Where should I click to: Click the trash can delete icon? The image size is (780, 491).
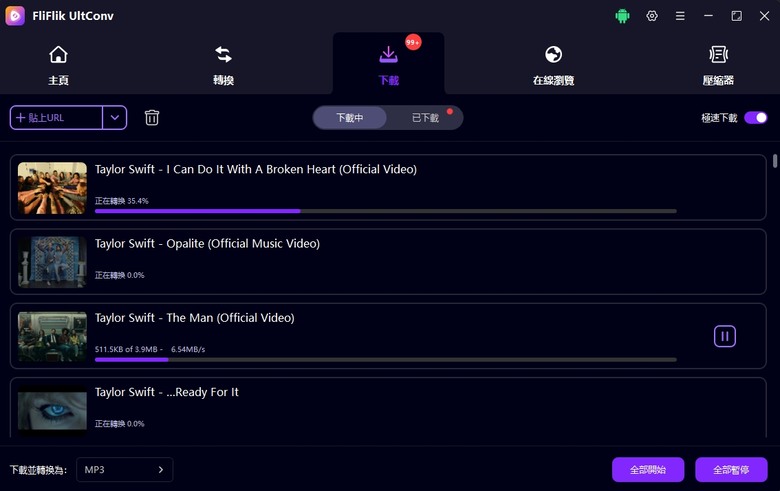[x=152, y=117]
